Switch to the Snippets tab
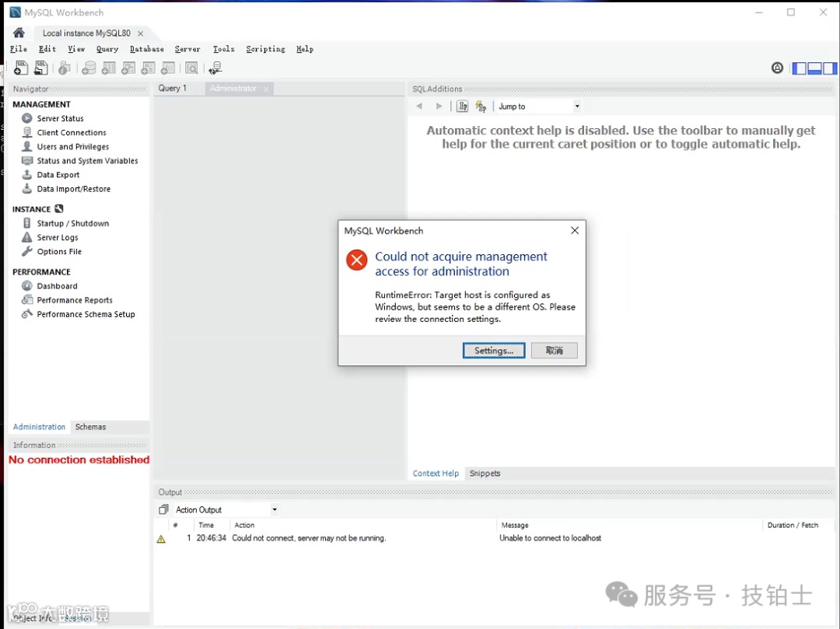 (485, 473)
